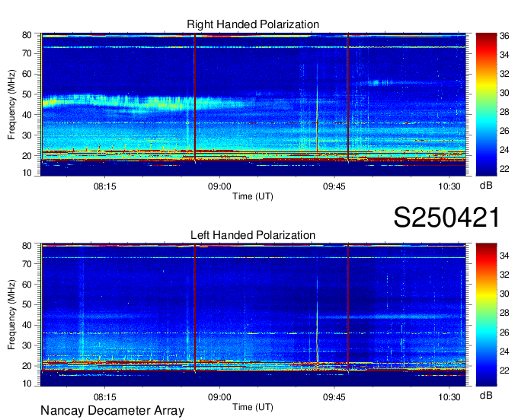
Task: Click the 22 dB label on the top colorbar
Action: click(x=504, y=169)
